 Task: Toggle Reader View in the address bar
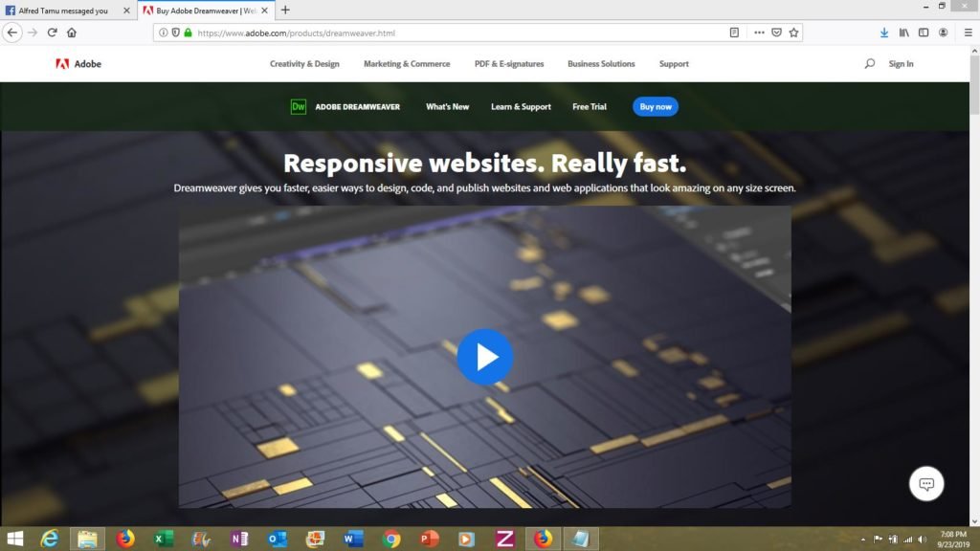(734, 33)
